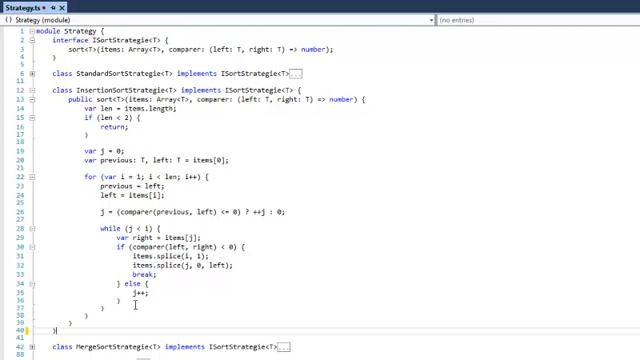Collapse the module Strategy block on line 1
This screenshot has height=360, width=640.
tap(32, 31)
